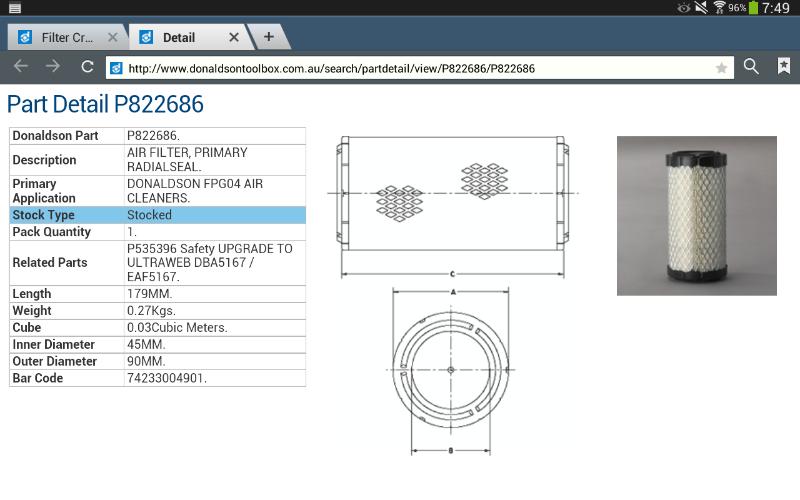
Task: Click the Related Parts row label
Action: [49, 262]
